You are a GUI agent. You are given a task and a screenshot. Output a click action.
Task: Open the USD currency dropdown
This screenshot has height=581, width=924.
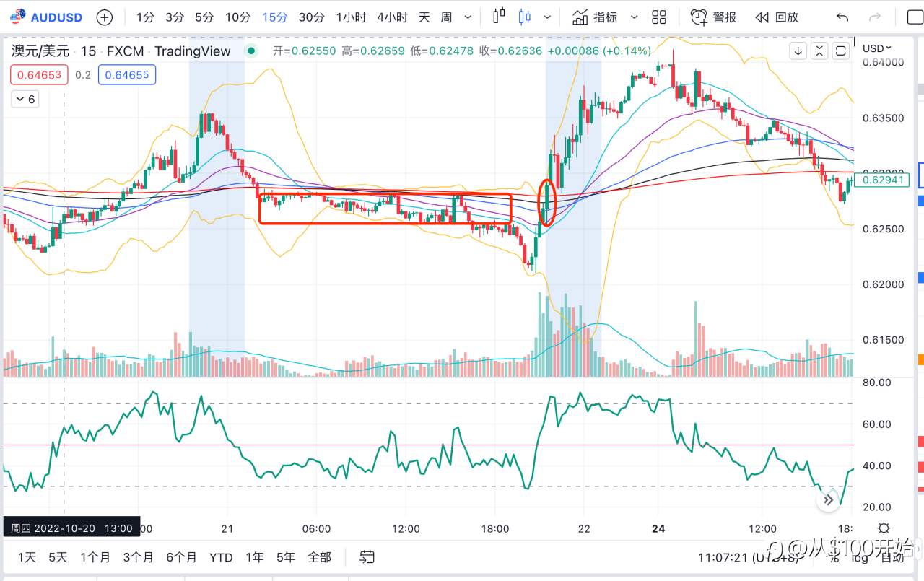pos(877,48)
